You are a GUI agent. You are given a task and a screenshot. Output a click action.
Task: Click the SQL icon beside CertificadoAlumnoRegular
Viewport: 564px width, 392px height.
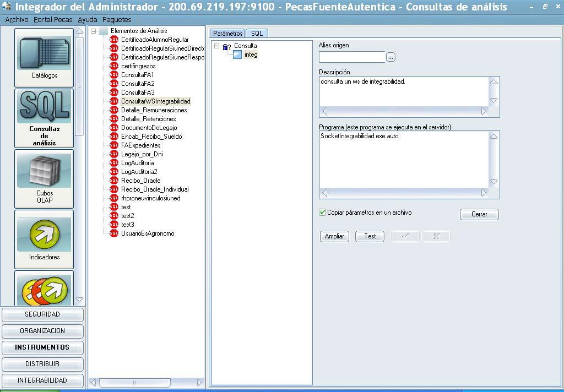(114, 40)
